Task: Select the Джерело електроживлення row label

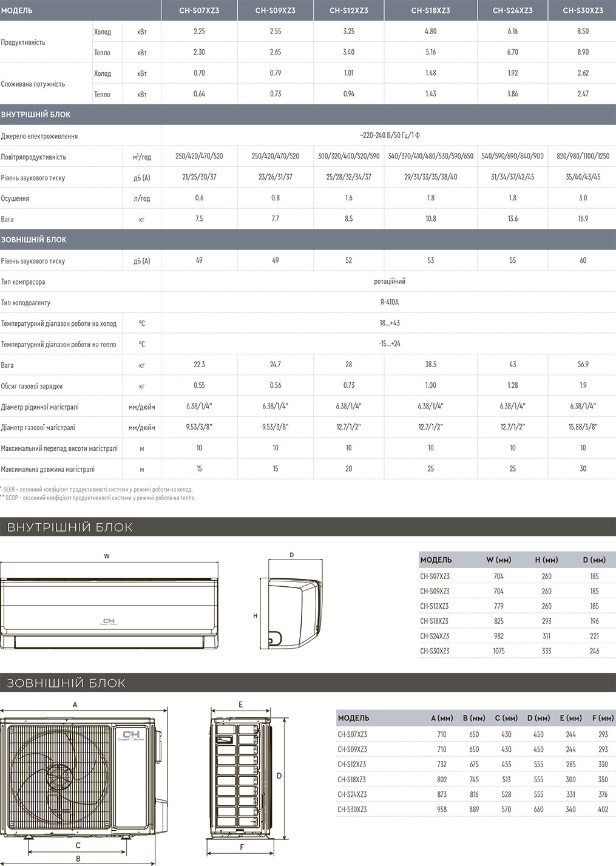Action: (x=39, y=136)
